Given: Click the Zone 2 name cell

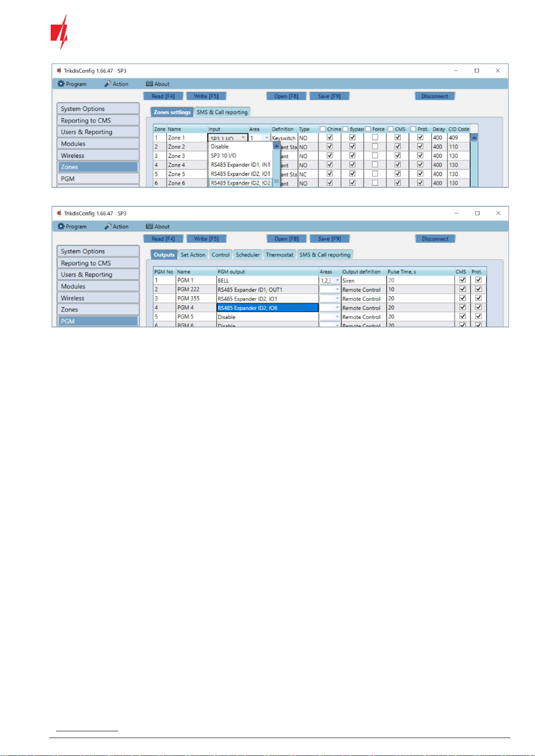Looking at the screenshot, I should click(187, 147).
